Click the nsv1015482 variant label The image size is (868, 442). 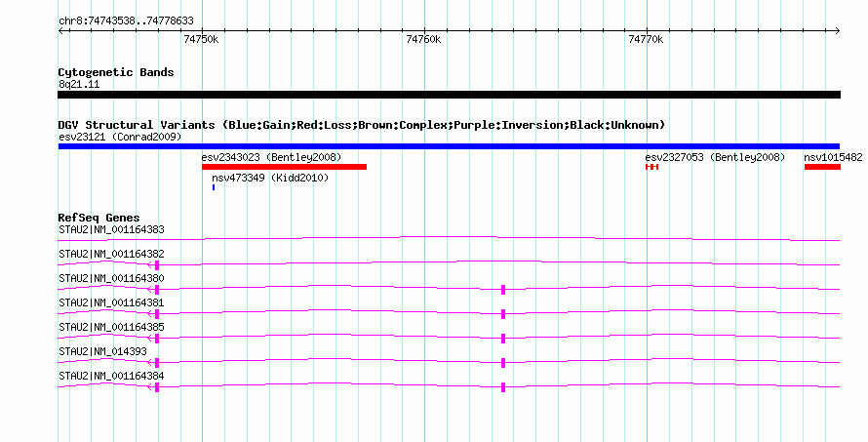(833, 157)
